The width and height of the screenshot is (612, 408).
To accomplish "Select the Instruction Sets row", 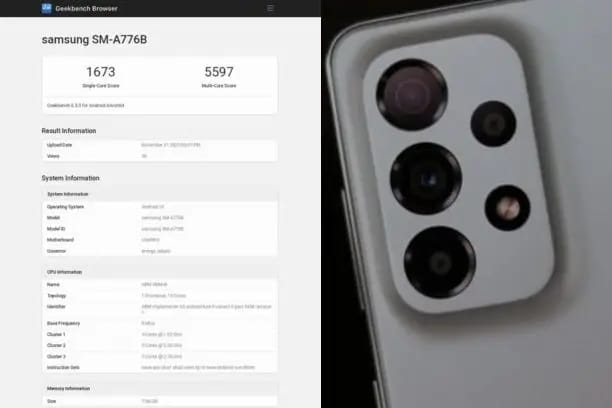I will click(x=160, y=367).
